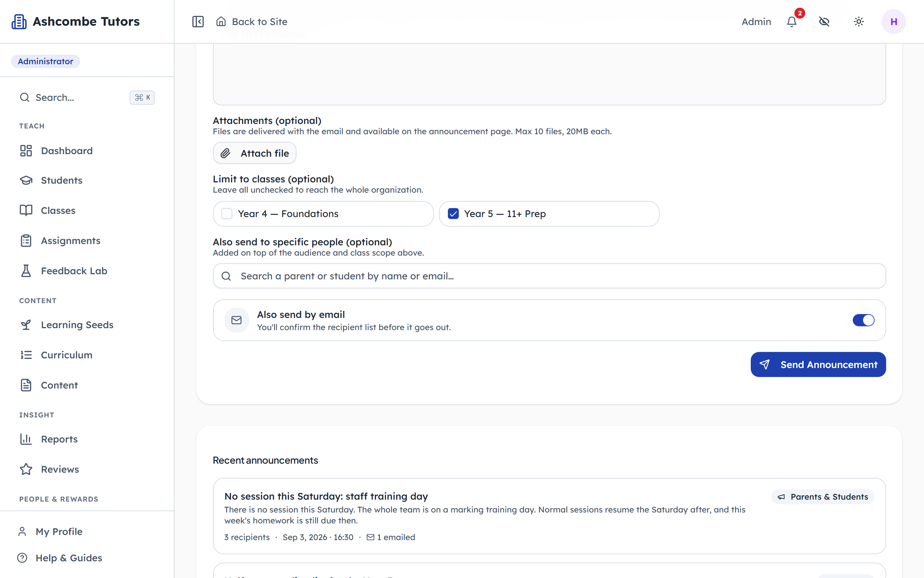Click the paperclip icon on Attach file

(x=226, y=153)
